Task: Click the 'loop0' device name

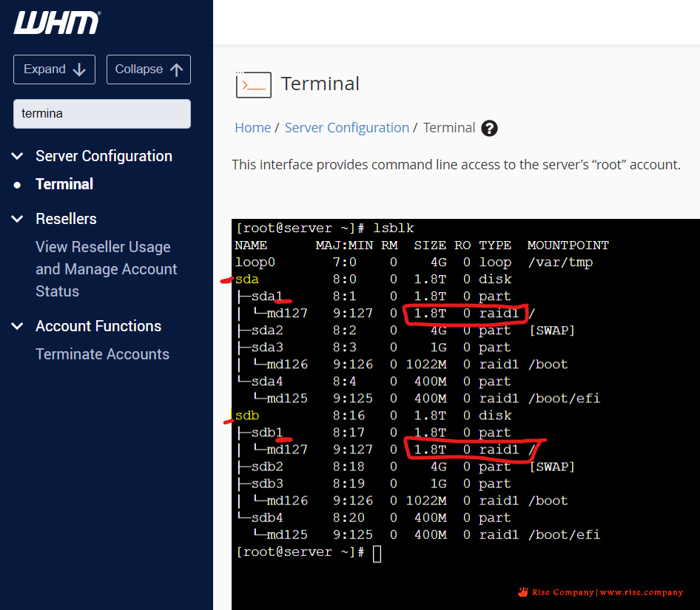Action: click(255, 262)
